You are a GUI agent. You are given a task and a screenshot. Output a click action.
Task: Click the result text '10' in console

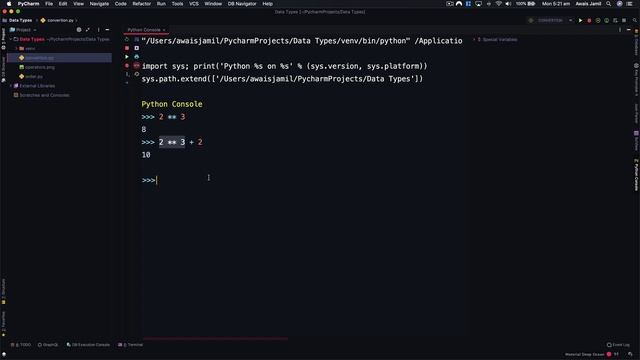pos(146,155)
